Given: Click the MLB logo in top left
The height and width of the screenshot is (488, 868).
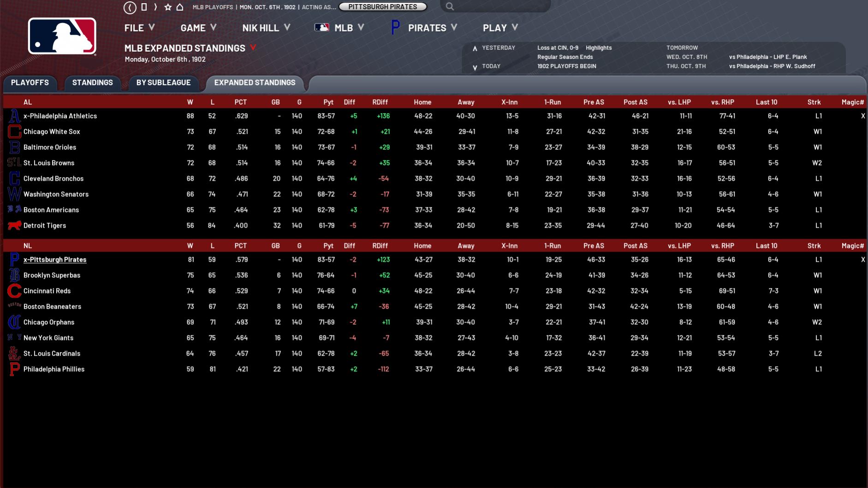Looking at the screenshot, I should pyautogui.click(x=62, y=36).
